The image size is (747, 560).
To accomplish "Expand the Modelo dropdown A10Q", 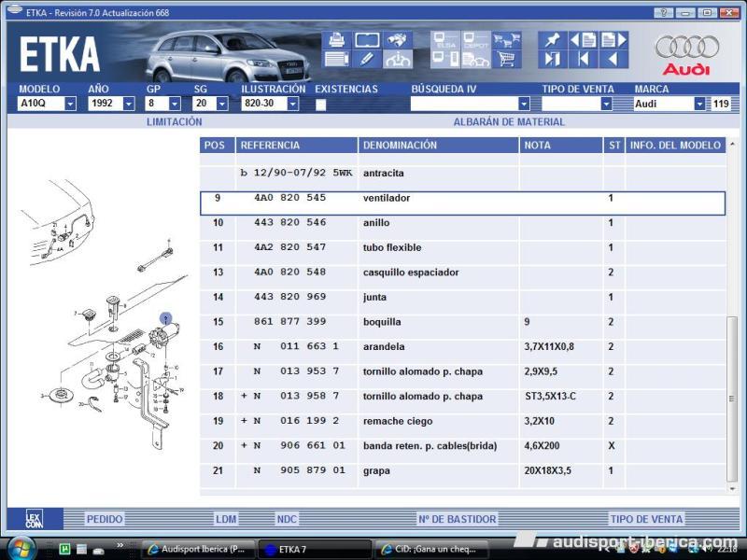I will click(x=70, y=105).
